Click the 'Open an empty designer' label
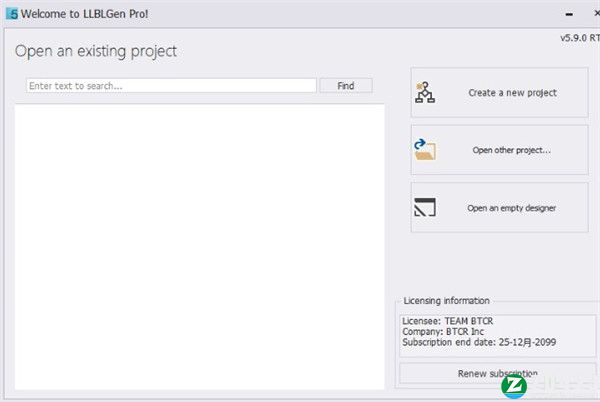The image size is (600, 402). (x=512, y=208)
